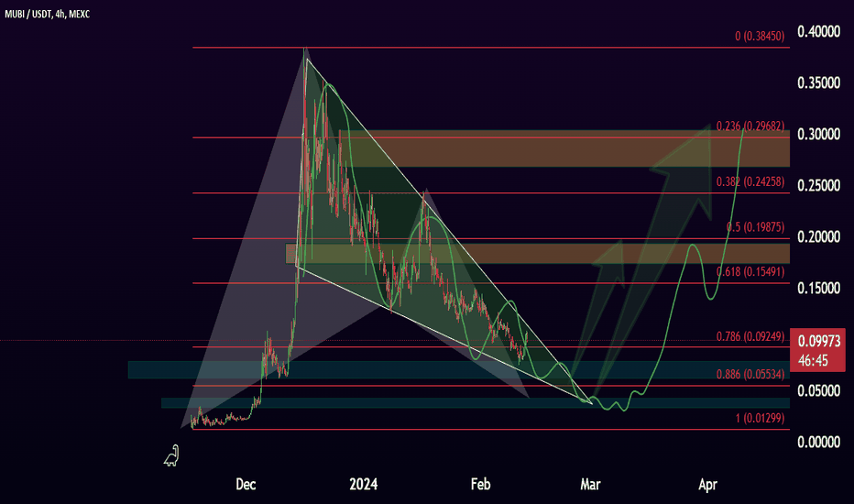Click the Mar label on time axis
This screenshot has width=854, height=504.
tap(590, 484)
